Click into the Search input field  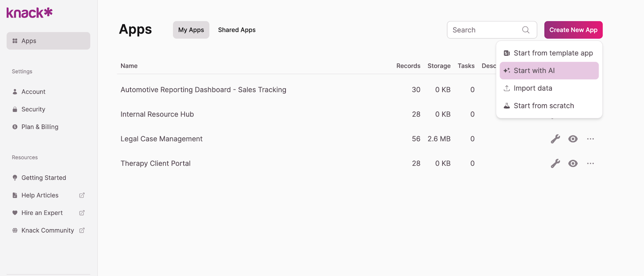(x=485, y=30)
